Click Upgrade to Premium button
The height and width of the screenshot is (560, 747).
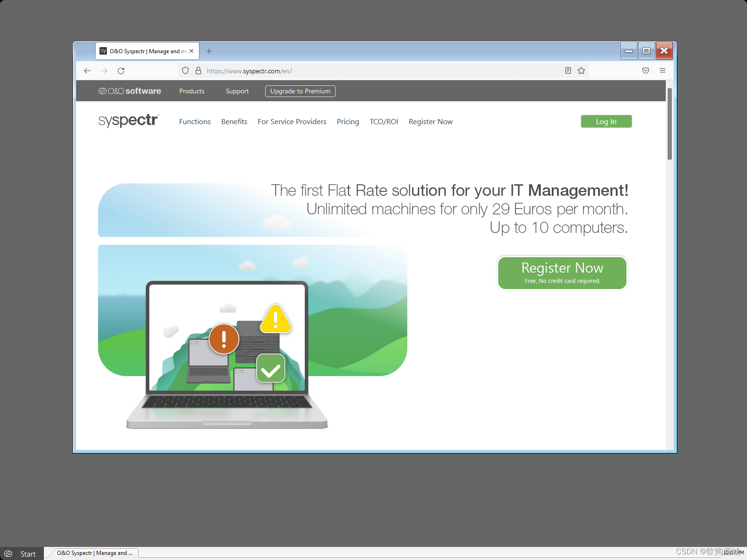pos(300,91)
